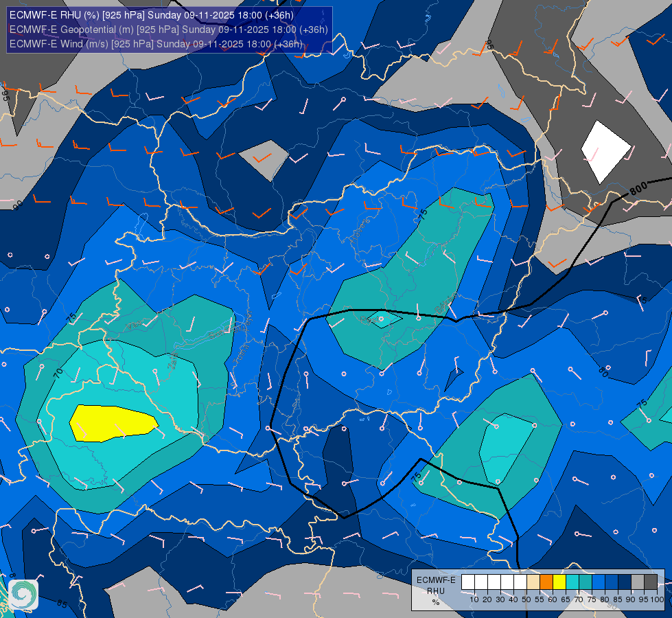The height and width of the screenshot is (618, 672).
Task: Click the legend tick value 60
Action: [x=553, y=599]
